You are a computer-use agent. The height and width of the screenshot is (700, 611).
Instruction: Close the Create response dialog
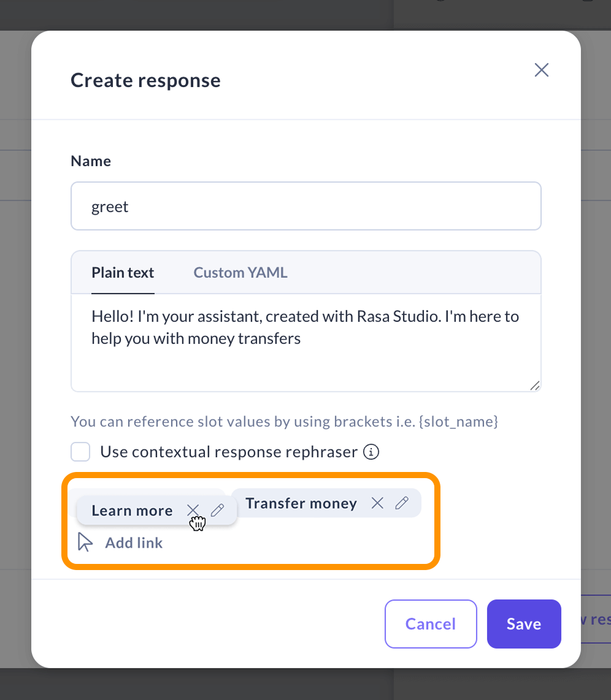click(x=541, y=70)
